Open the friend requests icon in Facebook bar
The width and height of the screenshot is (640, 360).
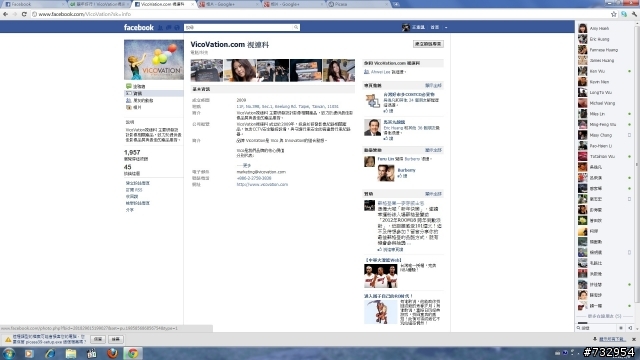coord(160,28)
